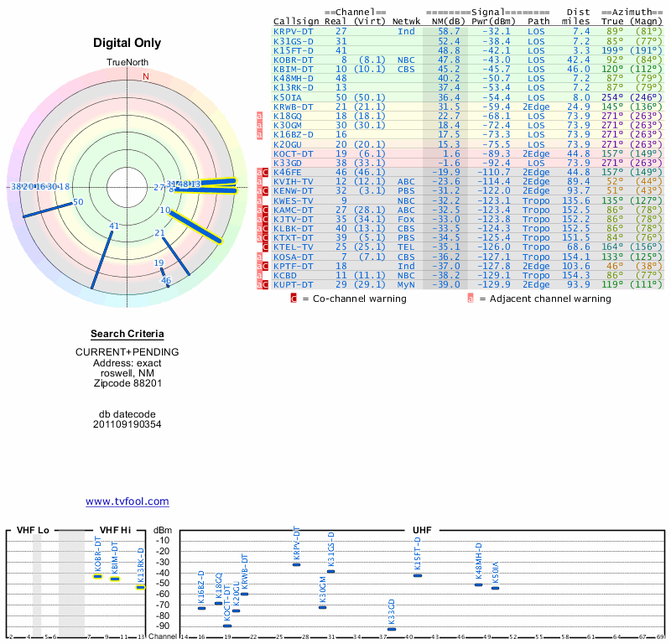Click the co-channel warning icon beside K46FE
The image size is (671, 644).
point(265,172)
